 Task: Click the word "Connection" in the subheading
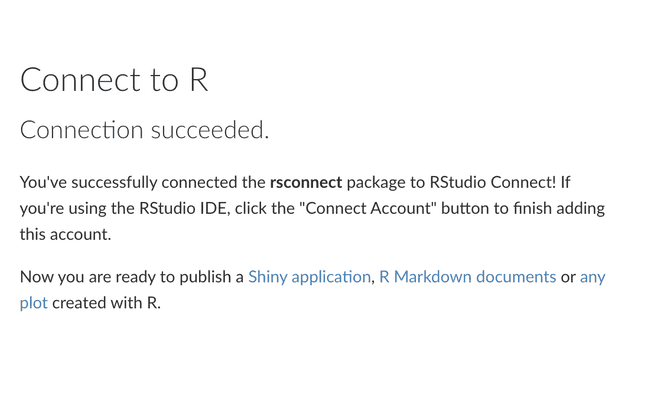(82, 130)
